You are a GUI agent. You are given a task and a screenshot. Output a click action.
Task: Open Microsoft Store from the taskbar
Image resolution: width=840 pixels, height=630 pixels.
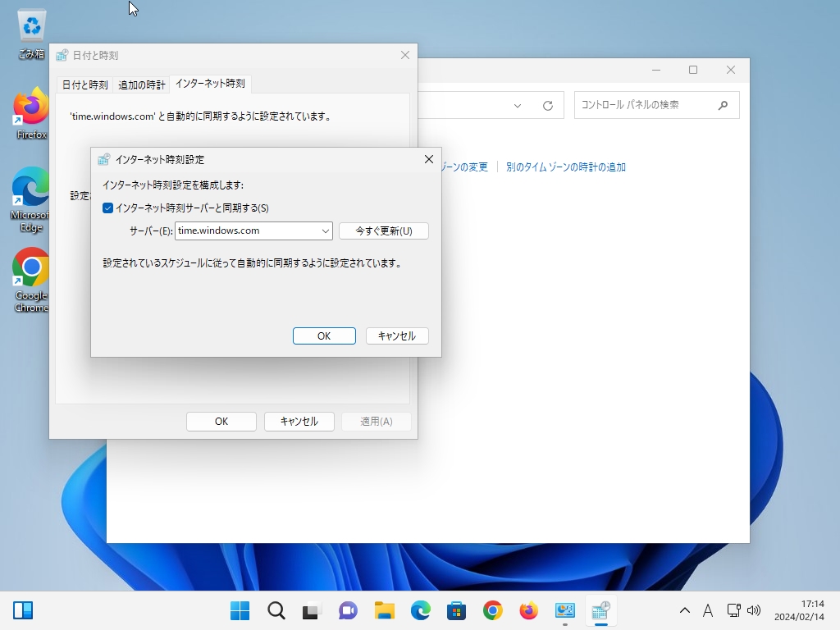pyautogui.click(x=456, y=610)
